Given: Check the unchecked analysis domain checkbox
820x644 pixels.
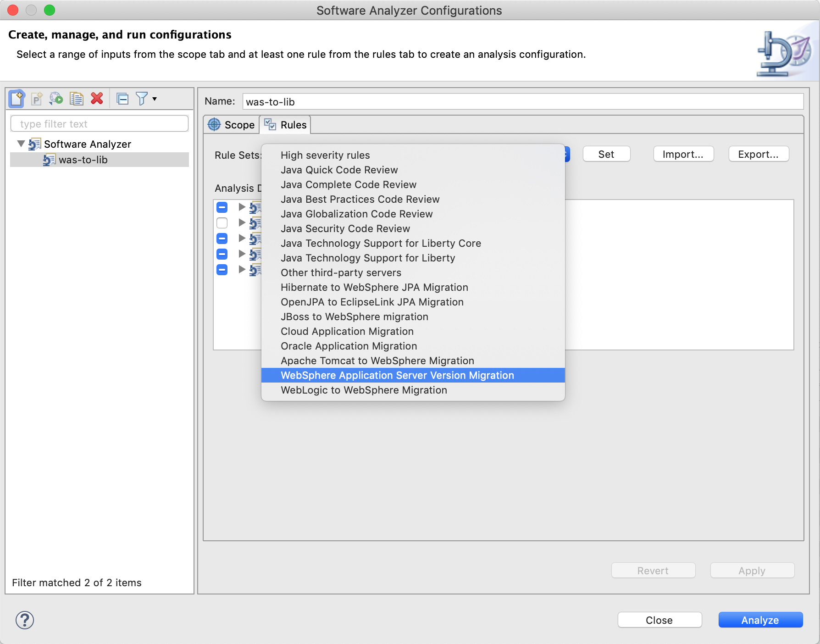Looking at the screenshot, I should coord(222,223).
